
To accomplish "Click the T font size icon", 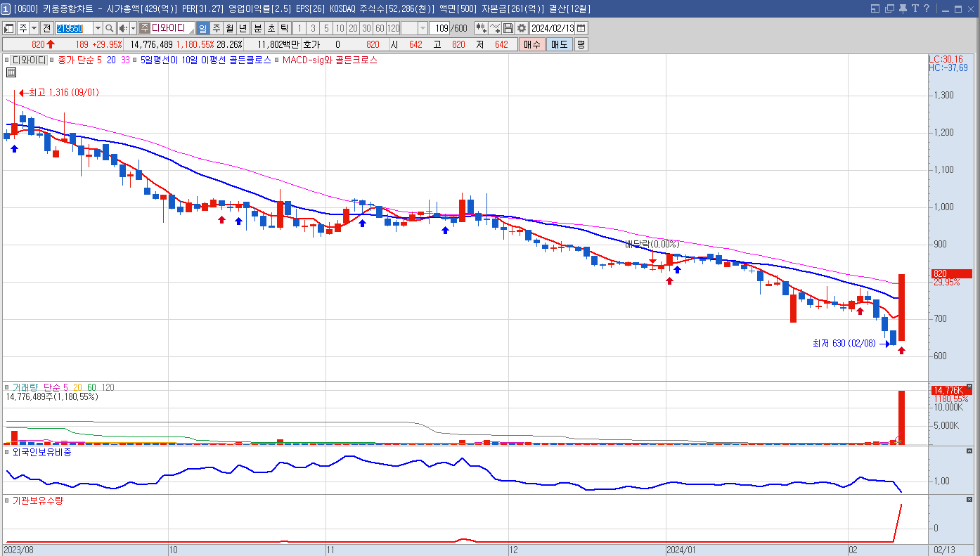I will coord(915,8).
